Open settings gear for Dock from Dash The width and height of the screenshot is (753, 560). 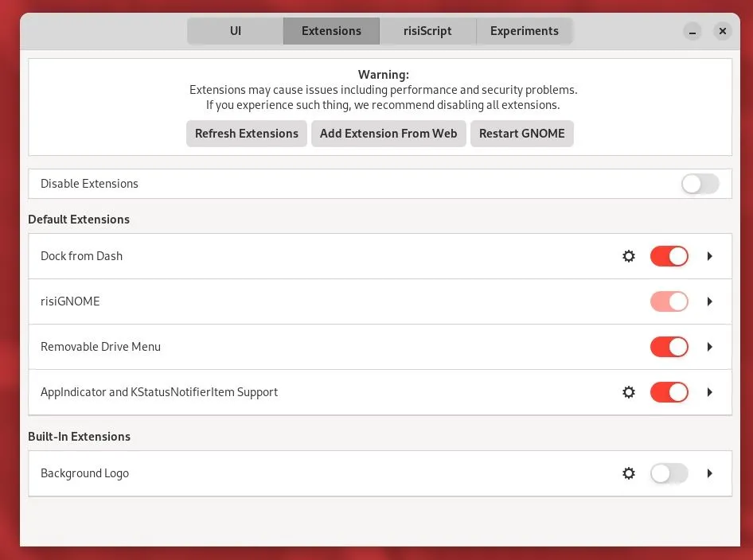click(x=629, y=256)
